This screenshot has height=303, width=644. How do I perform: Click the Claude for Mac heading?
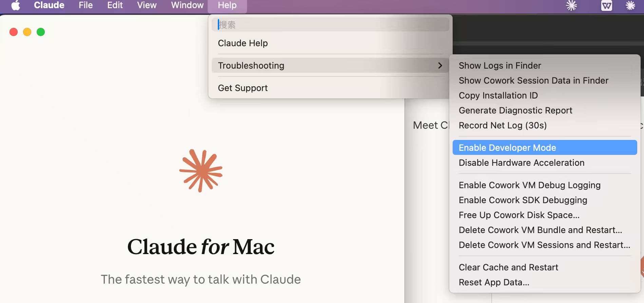[201, 247]
